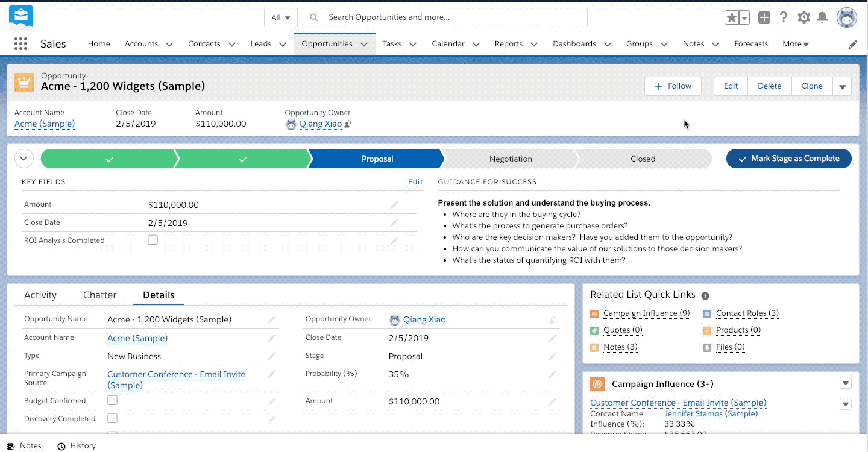Open Quotes (0) quick link

click(623, 330)
